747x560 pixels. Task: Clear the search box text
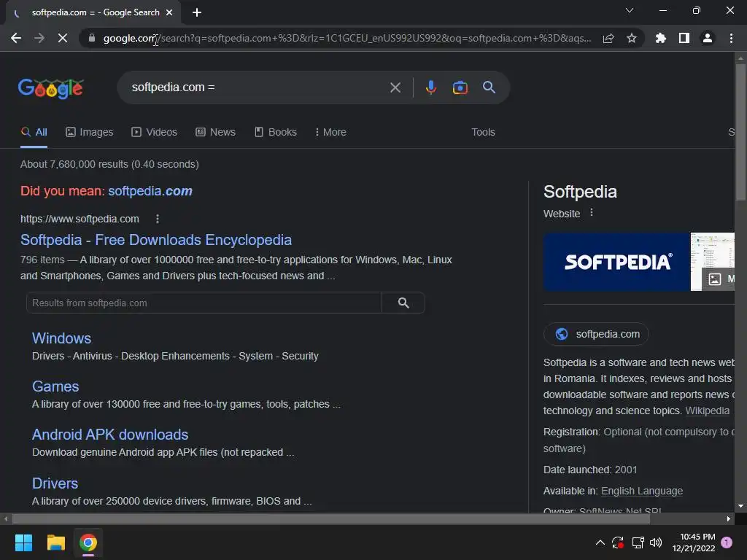point(395,87)
